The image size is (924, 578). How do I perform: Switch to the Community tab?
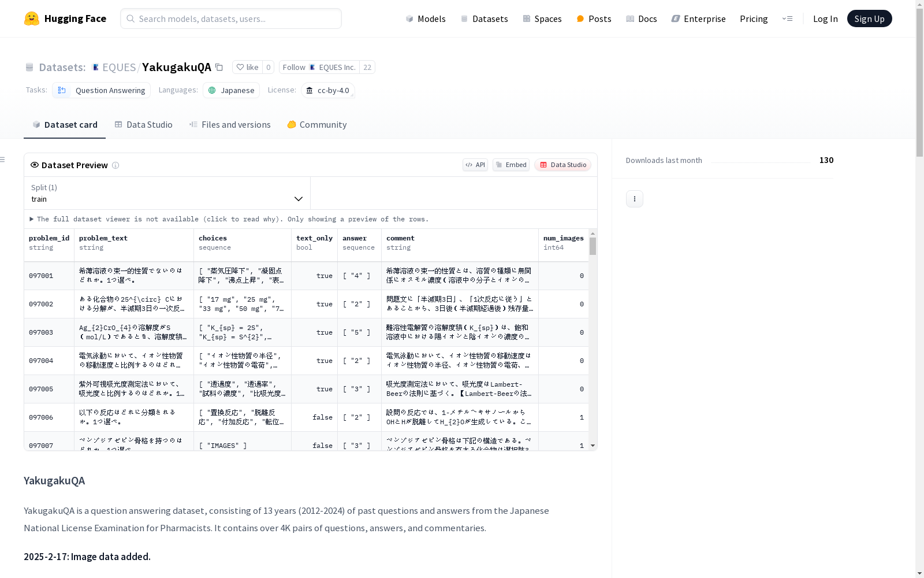[x=317, y=124]
